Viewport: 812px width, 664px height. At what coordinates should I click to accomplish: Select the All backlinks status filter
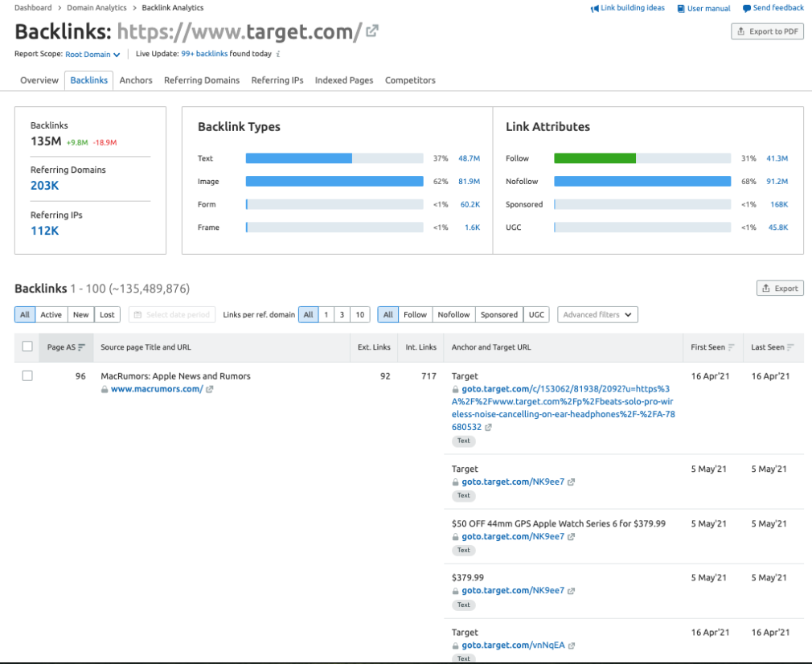pyautogui.click(x=25, y=314)
